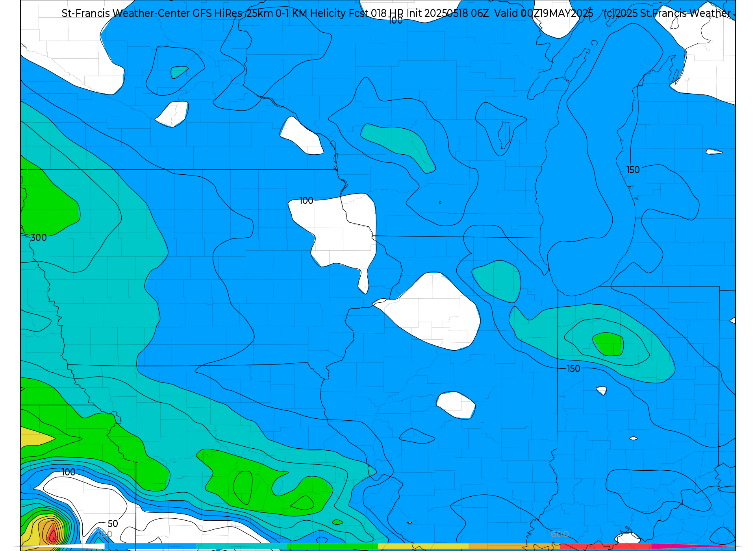Click the red segment of the color bar
Viewport: 756px width, 551px height.
tap(605, 546)
